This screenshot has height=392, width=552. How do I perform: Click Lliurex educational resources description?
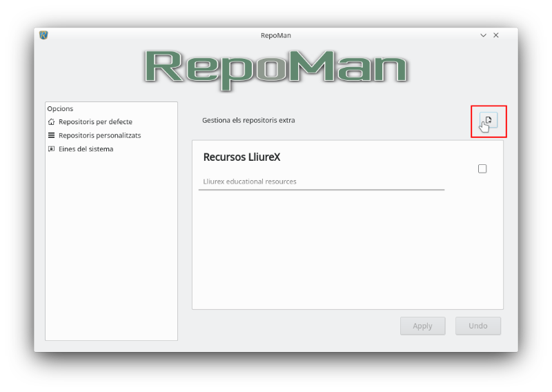(250, 182)
